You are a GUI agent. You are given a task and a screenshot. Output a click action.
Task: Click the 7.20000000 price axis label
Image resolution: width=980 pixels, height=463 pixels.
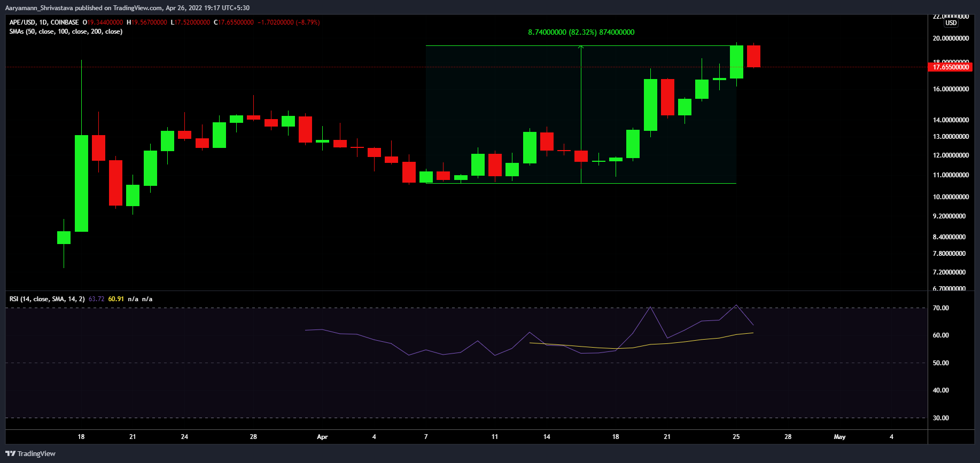949,272
